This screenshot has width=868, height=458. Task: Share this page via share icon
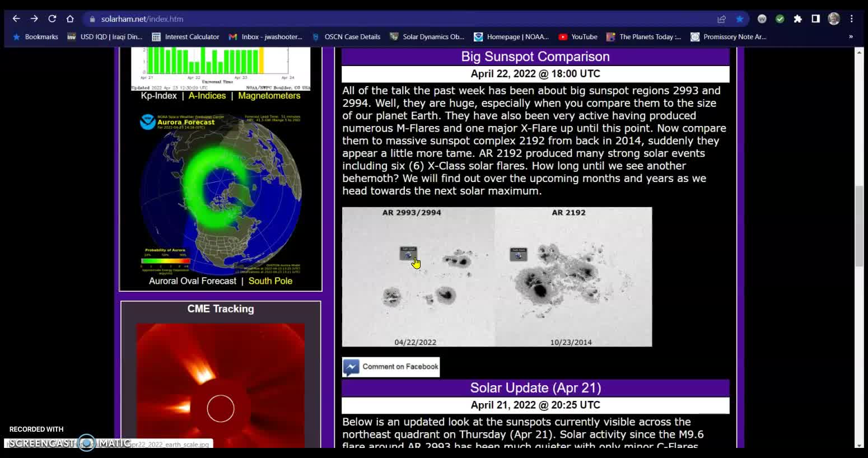722,19
